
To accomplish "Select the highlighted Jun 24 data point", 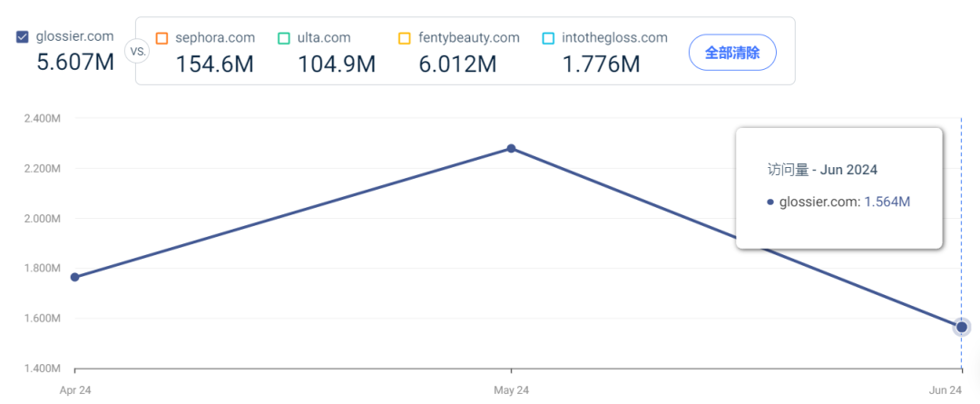I will click(x=961, y=327).
